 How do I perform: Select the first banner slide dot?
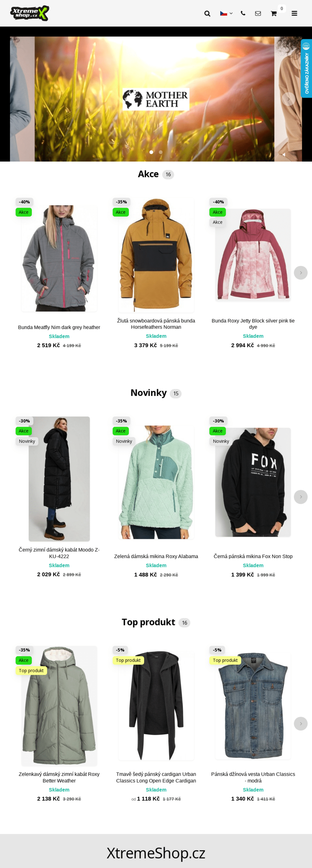click(151, 152)
